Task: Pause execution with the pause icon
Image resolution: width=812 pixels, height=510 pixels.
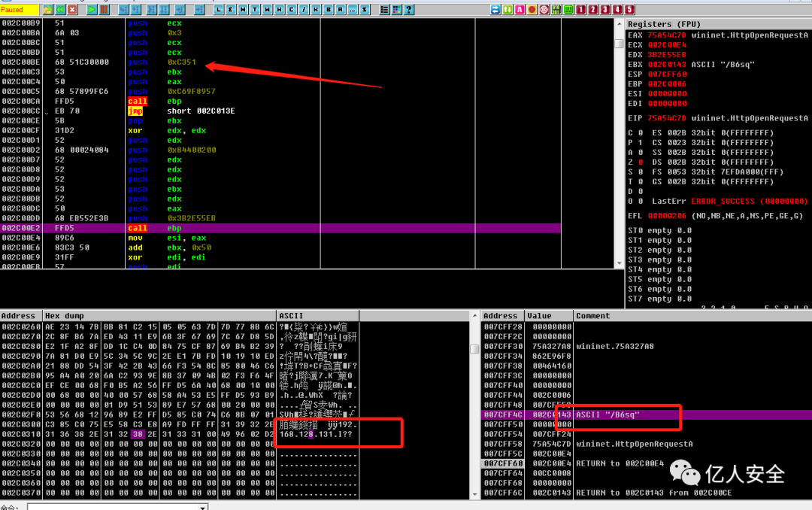Action: click(104, 9)
